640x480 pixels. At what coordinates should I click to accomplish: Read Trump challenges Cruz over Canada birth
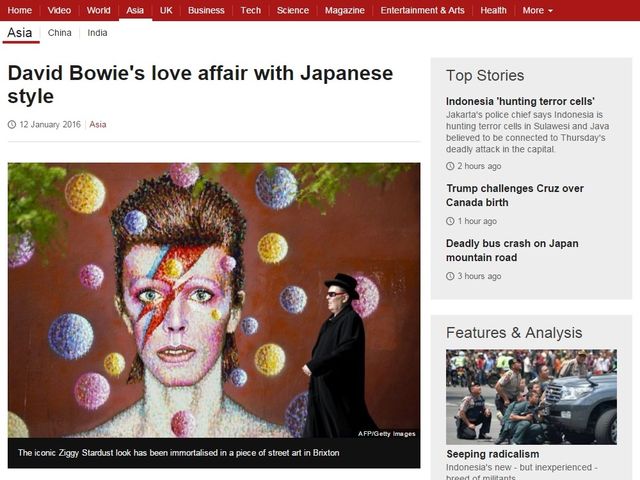tap(514, 196)
